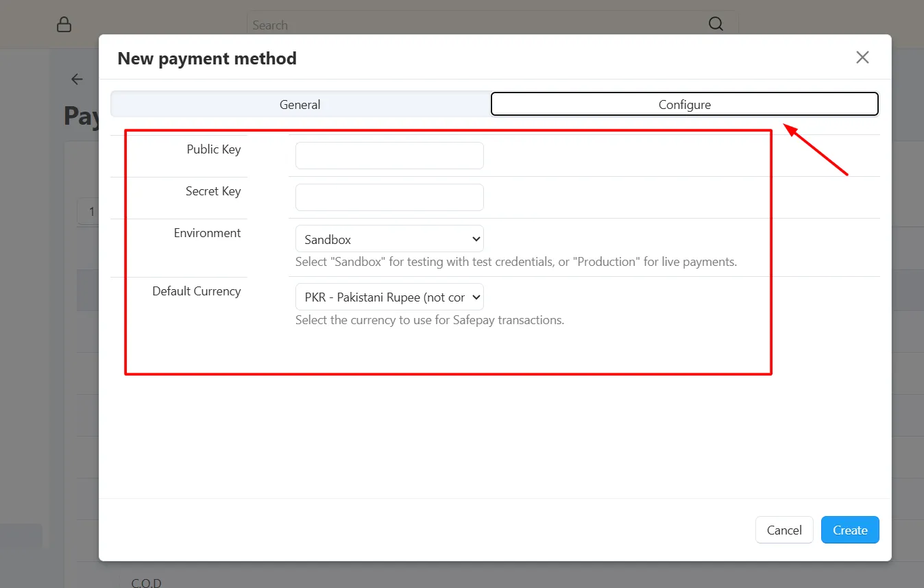
Task: Click the Safepay currency help text
Action: point(430,320)
